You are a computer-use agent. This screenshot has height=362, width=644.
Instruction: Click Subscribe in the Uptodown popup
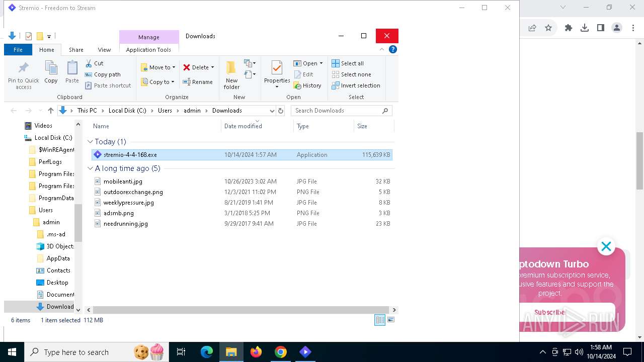click(x=550, y=312)
